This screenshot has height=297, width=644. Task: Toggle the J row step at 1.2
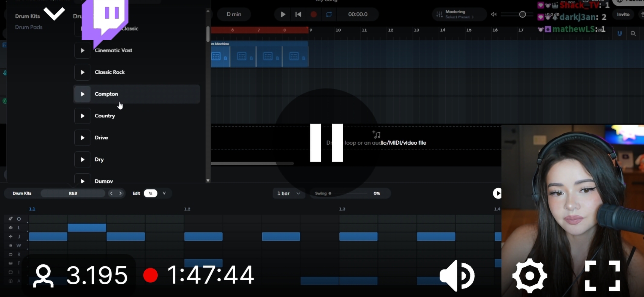click(203, 237)
